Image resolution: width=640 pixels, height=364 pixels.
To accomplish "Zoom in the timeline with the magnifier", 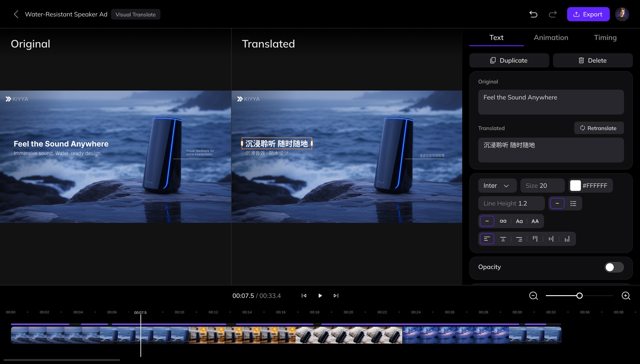I will coord(626,296).
